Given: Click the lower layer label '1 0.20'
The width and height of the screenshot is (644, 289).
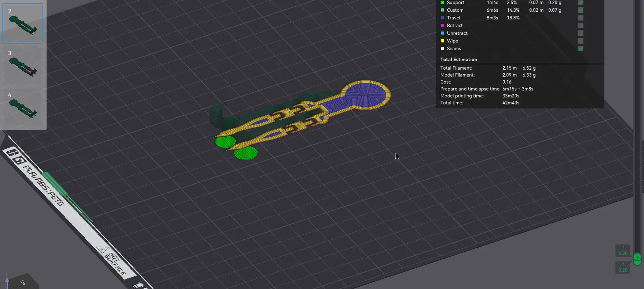Looking at the screenshot, I should (623, 267).
